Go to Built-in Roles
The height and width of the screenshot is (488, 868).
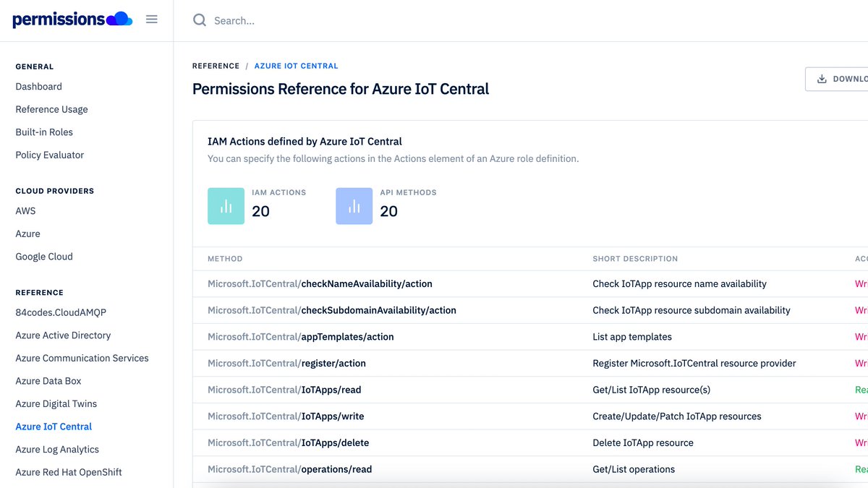pyautogui.click(x=44, y=132)
